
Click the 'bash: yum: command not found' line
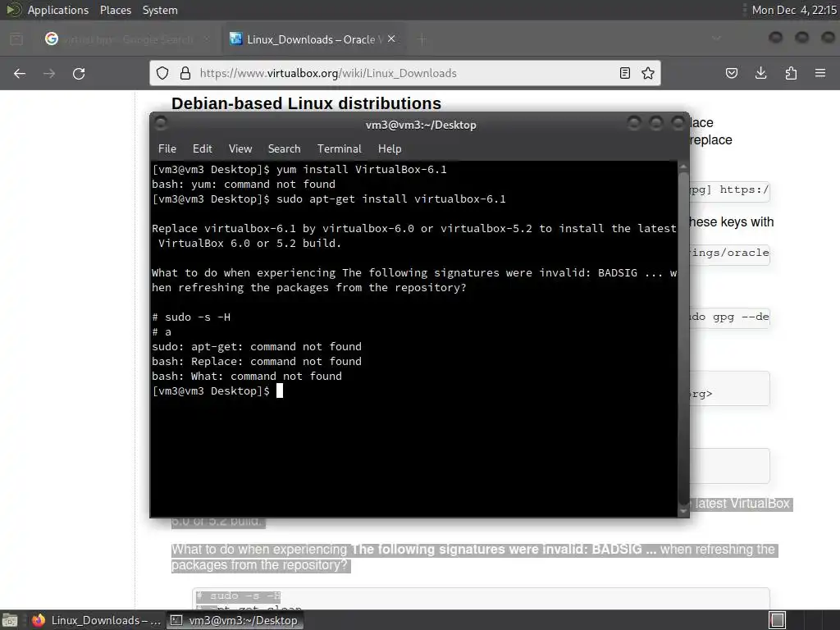pos(243,185)
